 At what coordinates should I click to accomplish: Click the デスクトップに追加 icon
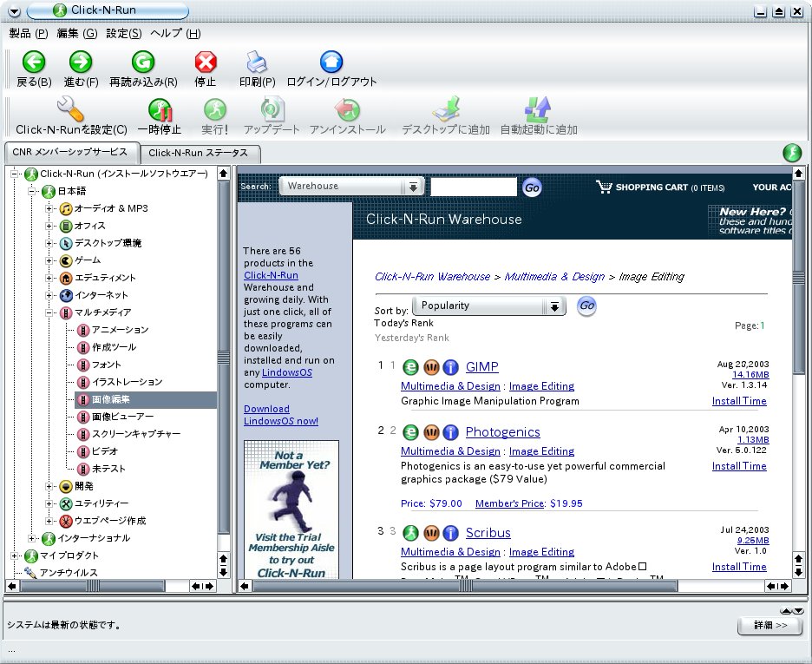447,109
